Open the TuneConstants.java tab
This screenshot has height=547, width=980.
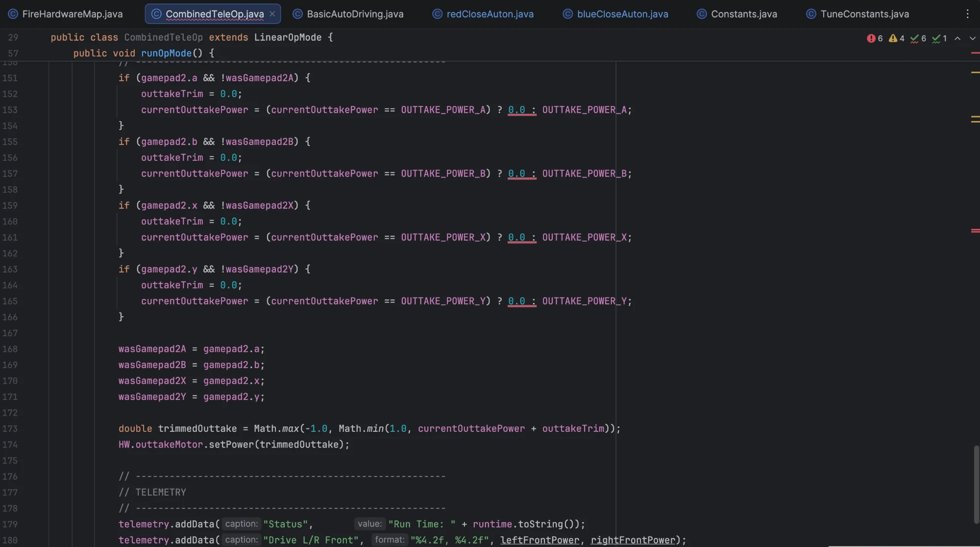coord(857,14)
